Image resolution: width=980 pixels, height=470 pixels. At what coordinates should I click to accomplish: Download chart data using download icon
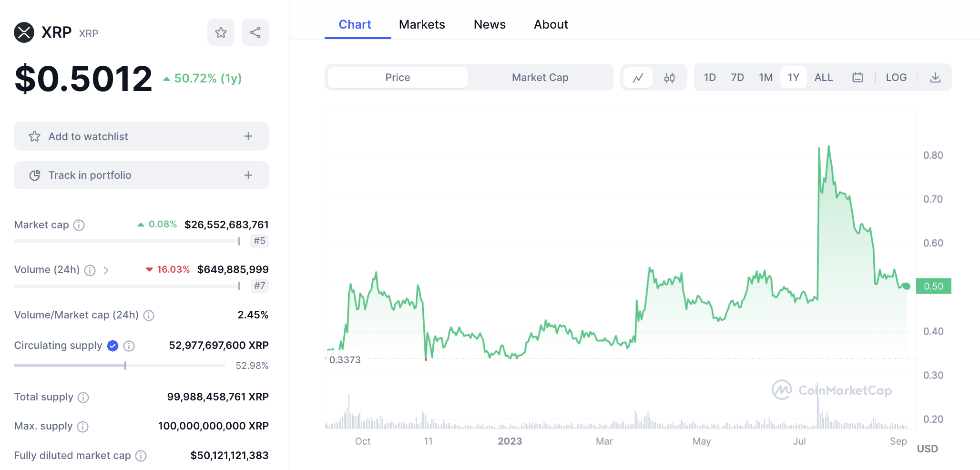point(935,77)
